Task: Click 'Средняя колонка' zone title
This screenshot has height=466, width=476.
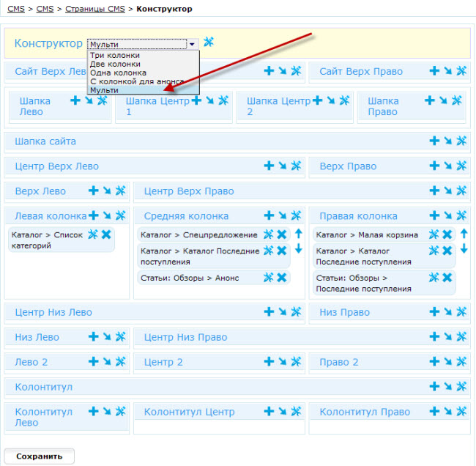Action: coord(186,216)
